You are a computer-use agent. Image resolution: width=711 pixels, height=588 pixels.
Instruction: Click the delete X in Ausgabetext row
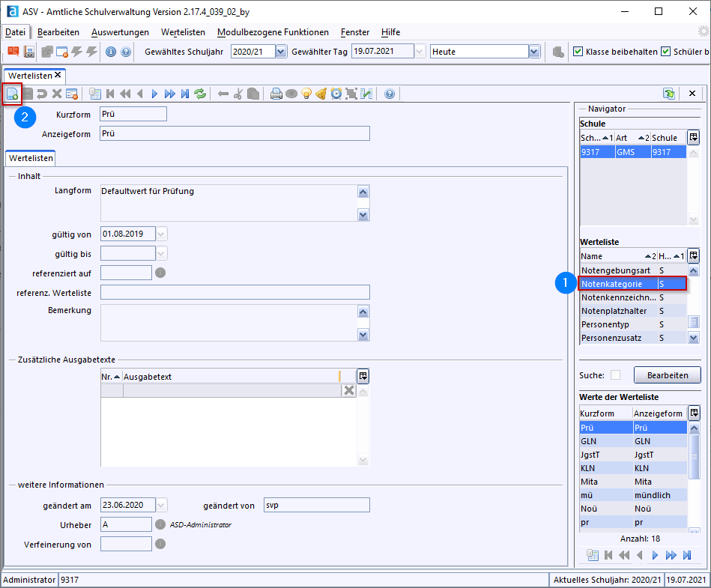[x=348, y=390]
